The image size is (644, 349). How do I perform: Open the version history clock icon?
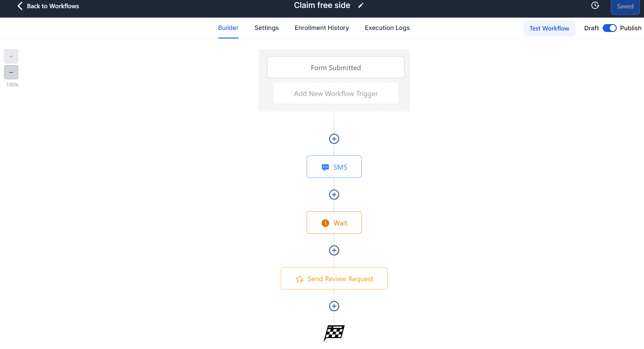click(x=595, y=6)
